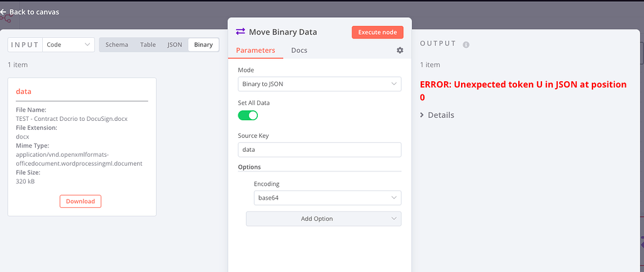Click the Output info icon
Viewport: 644px width, 272px height.
pos(466,45)
